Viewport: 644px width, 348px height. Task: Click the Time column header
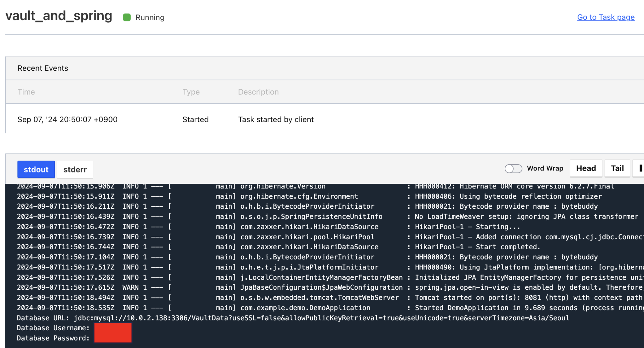(26, 92)
